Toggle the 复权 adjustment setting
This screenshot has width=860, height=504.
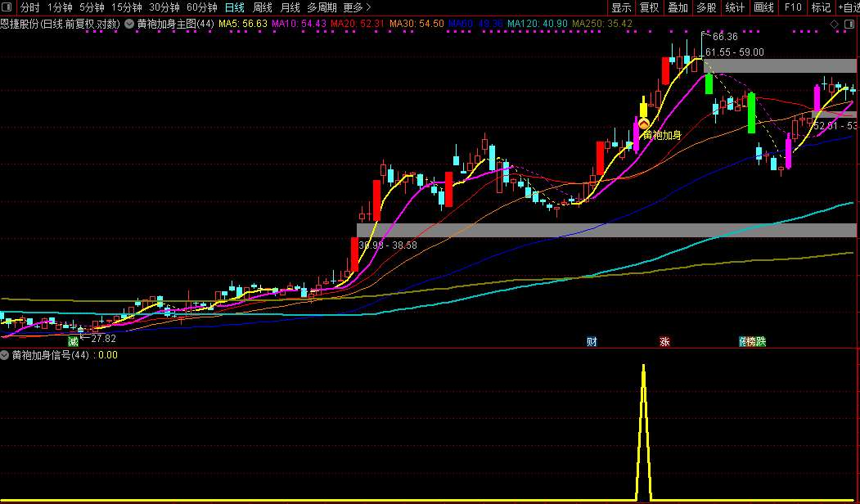point(650,7)
